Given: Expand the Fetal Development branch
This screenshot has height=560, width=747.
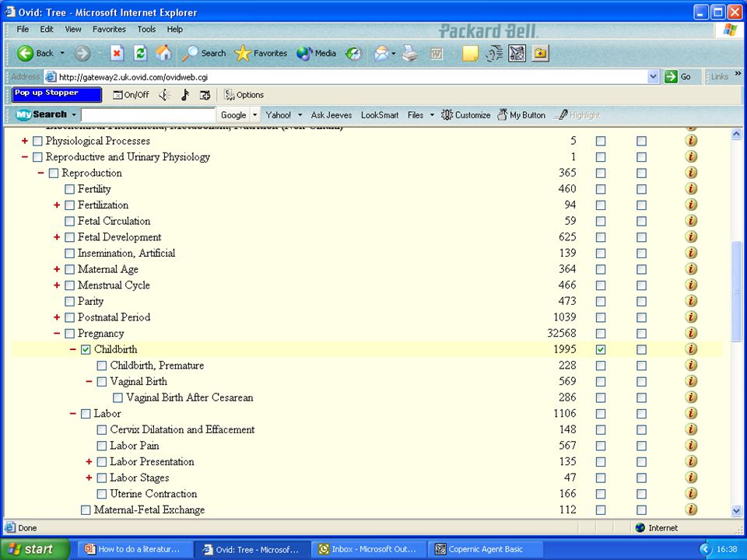Looking at the screenshot, I should (x=57, y=236).
